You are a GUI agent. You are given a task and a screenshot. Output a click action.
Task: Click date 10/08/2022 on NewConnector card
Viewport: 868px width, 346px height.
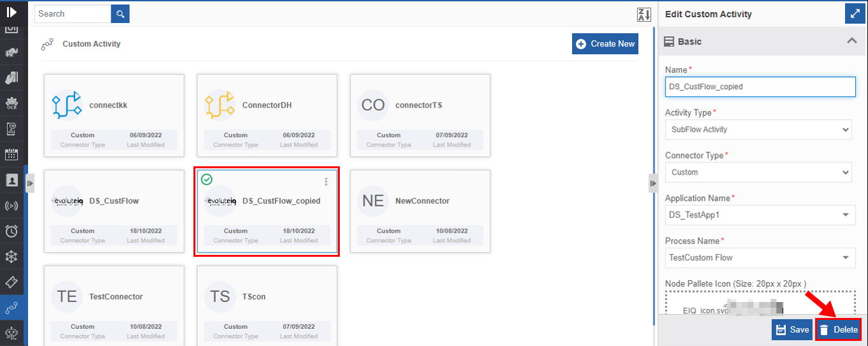452,231
